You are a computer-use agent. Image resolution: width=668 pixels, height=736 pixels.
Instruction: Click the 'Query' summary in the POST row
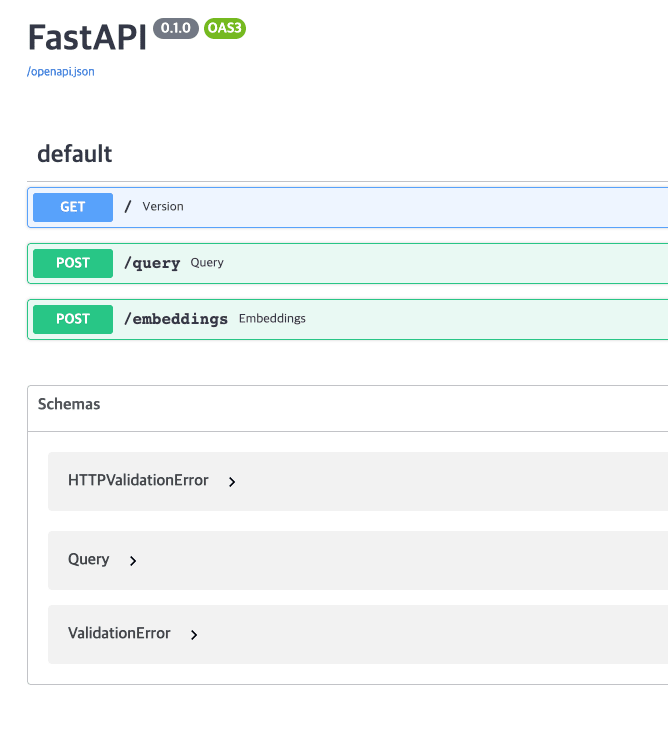point(207,263)
